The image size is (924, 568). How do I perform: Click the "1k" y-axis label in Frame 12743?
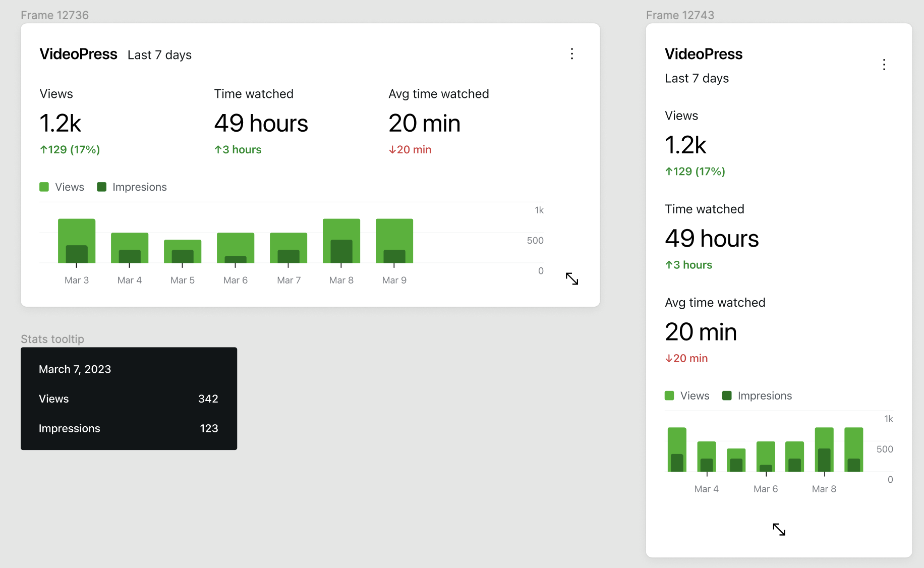pos(889,419)
